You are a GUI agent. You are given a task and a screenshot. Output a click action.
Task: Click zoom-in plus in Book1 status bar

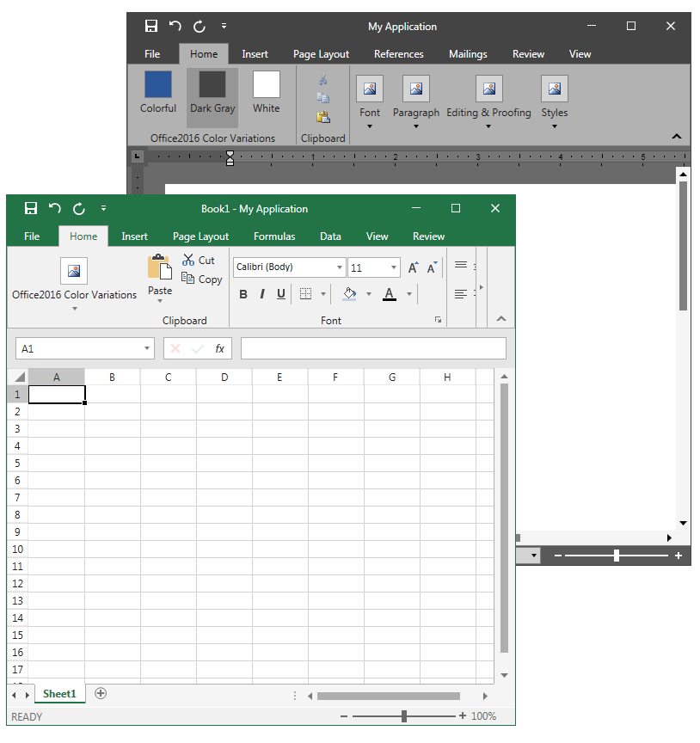pos(463,716)
